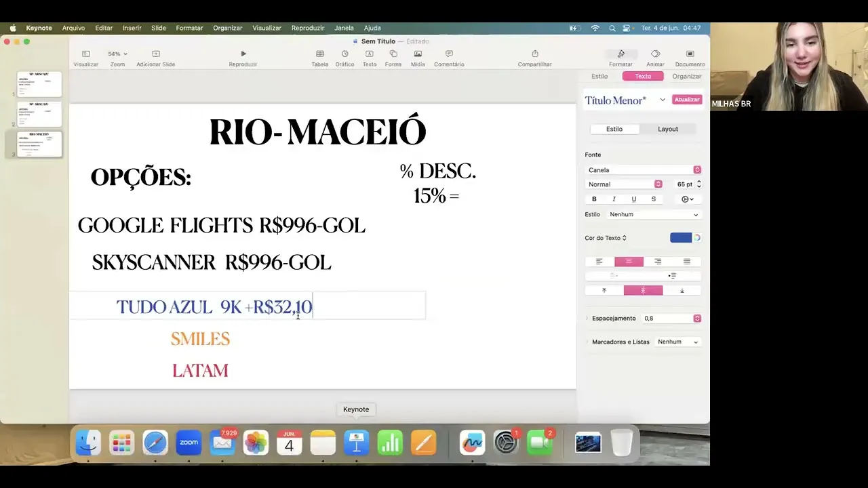The width and height of the screenshot is (868, 488).
Task: Open the Formatar menu in menu bar
Action: [x=189, y=28]
